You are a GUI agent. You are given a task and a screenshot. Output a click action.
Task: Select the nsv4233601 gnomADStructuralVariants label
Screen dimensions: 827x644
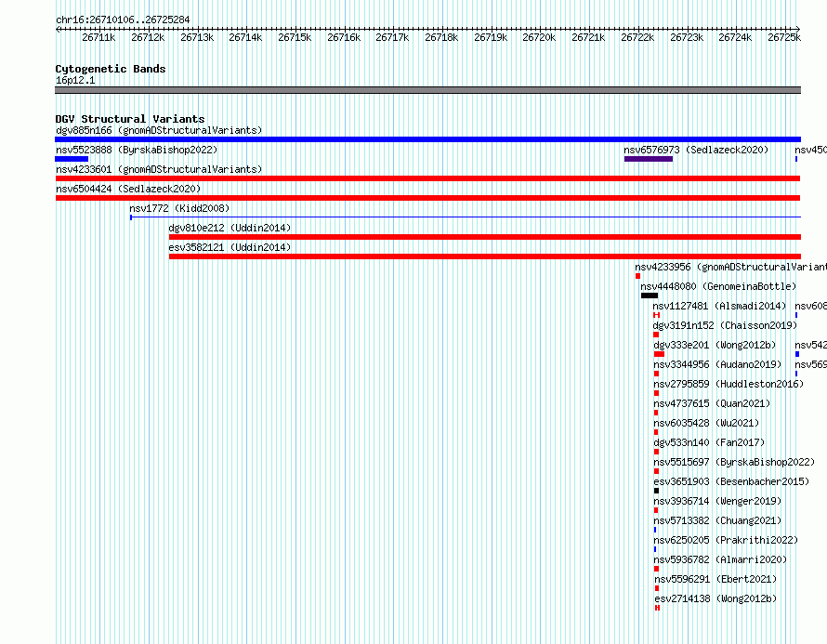pyautogui.click(x=159, y=169)
